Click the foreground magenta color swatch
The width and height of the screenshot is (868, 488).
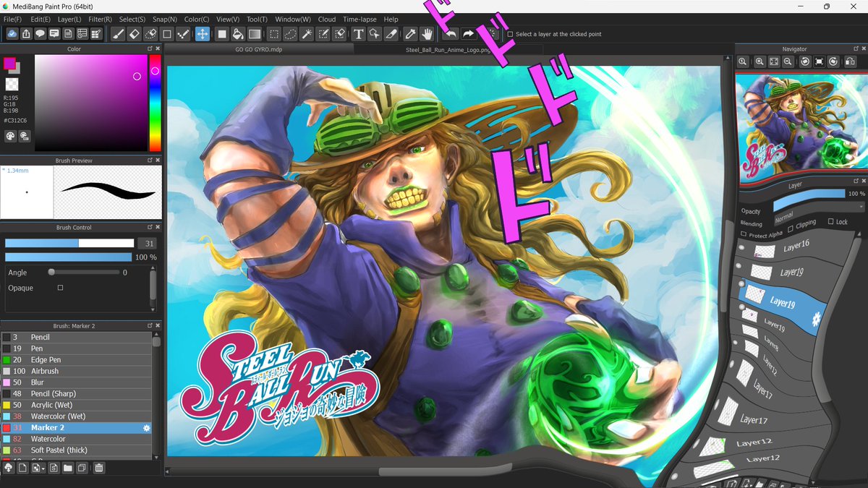9,64
